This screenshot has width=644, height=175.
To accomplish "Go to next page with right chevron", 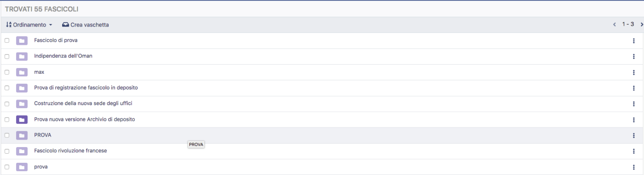I will click(641, 24).
